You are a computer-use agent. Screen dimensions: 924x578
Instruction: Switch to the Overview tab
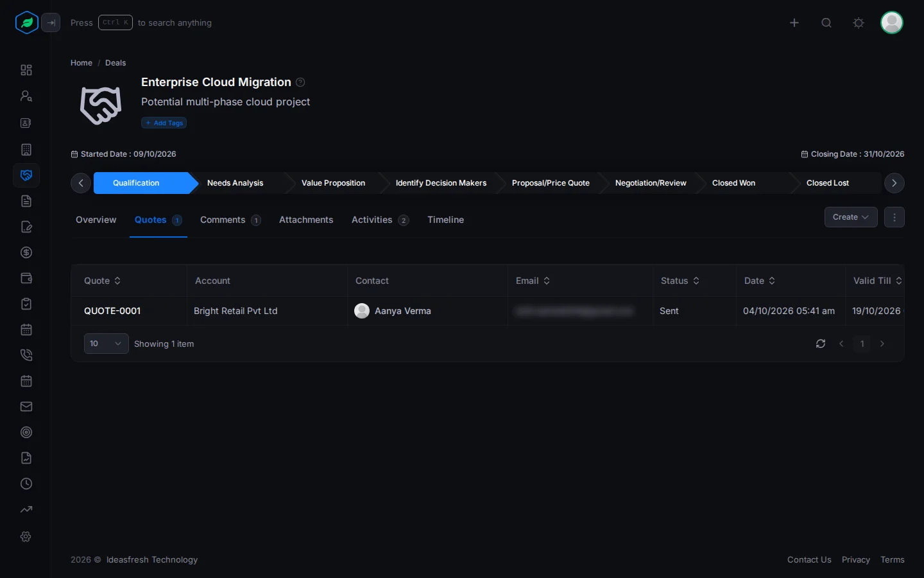[x=96, y=220]
